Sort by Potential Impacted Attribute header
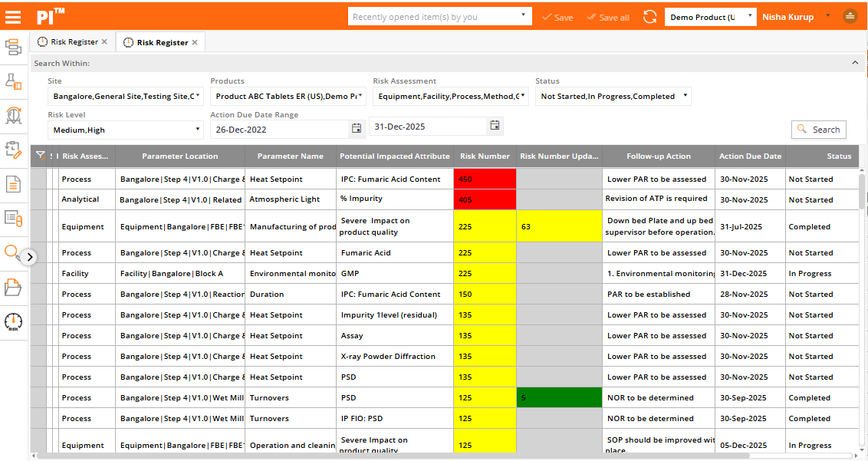The width and height of the screenshot is (868, 461). 395,156
